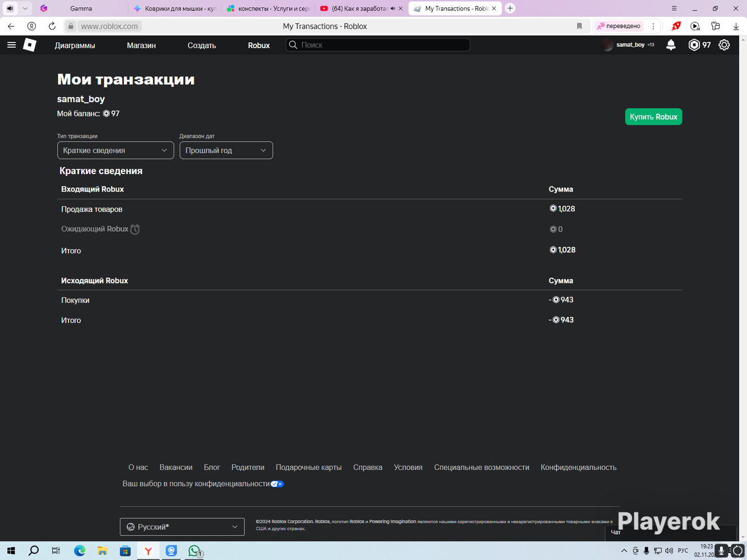Open the Русский language dropdown
This screenshot has width=747, height=560.
pyautogui.click(x=182, y=526)
